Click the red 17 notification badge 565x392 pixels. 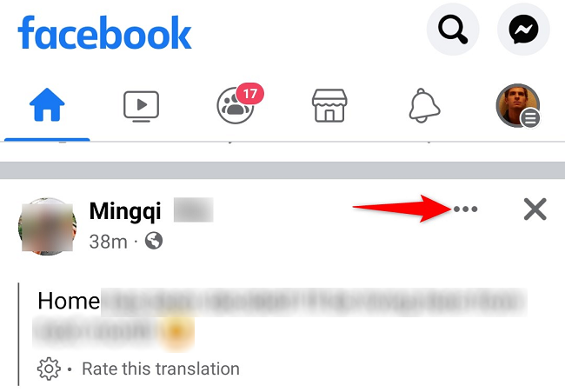250,94
